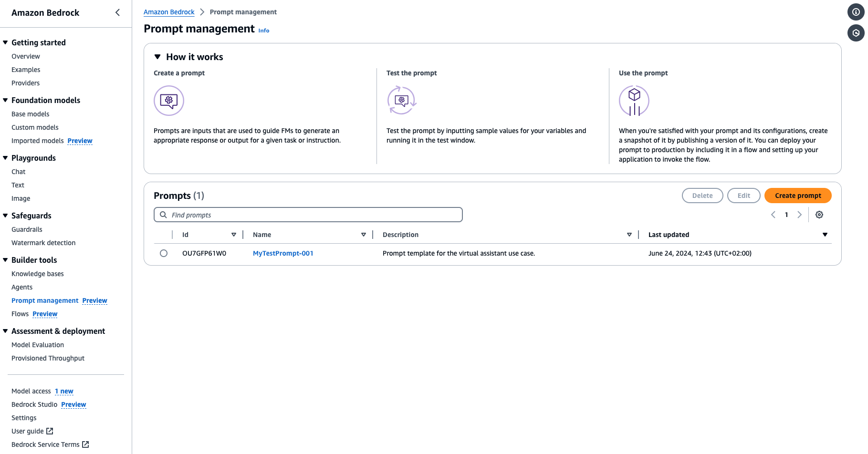Go to previous page of prompts

(774, 215)
